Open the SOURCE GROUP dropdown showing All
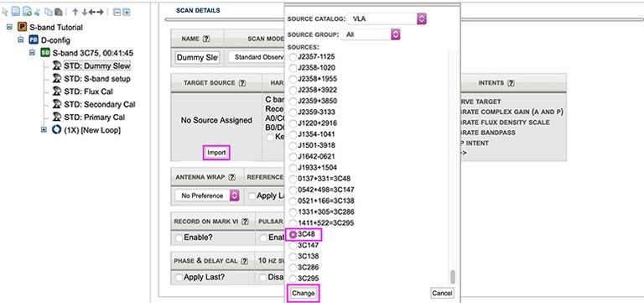 click(x=370, y=34)
